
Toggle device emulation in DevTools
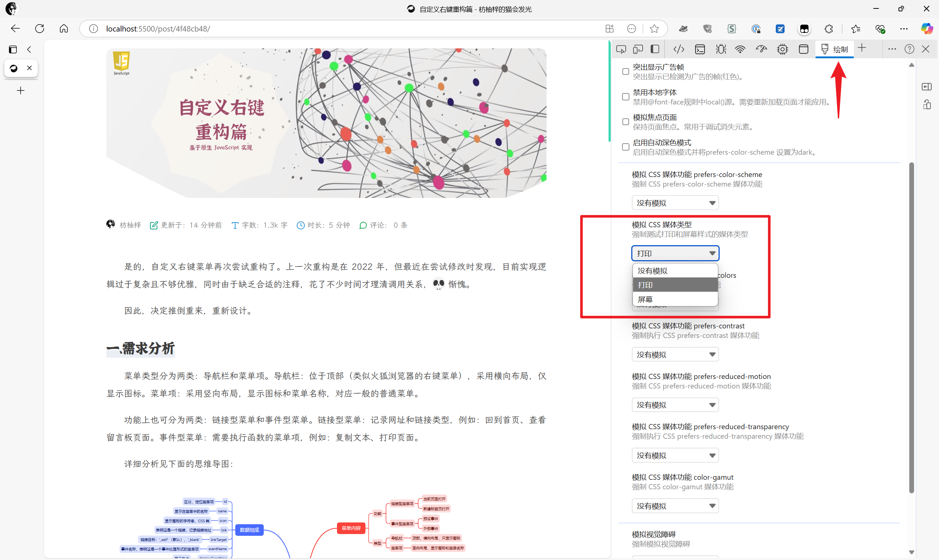click(x=638, y=49)
